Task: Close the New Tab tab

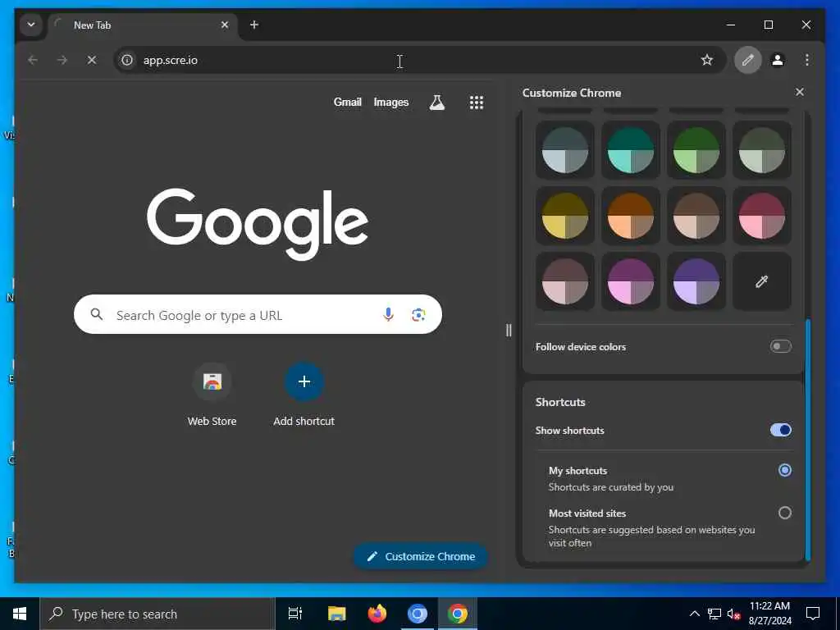Action: pyautogui.click(x=225, y=25)
